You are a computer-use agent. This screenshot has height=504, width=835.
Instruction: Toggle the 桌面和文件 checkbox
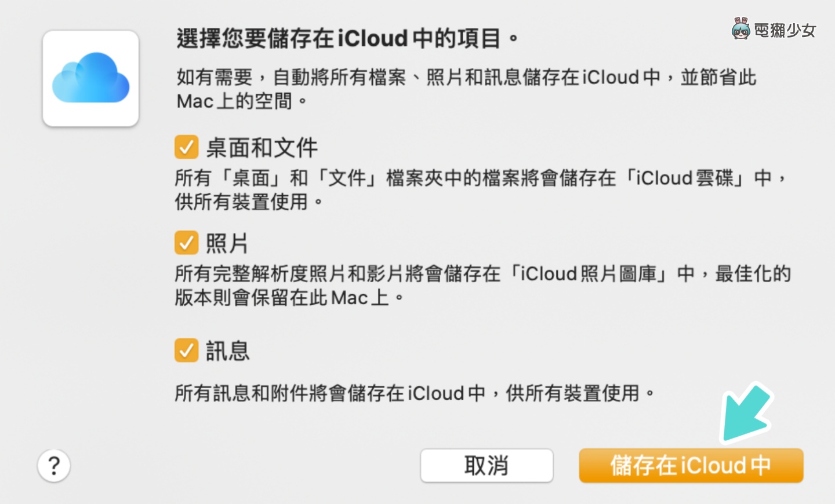186,147
